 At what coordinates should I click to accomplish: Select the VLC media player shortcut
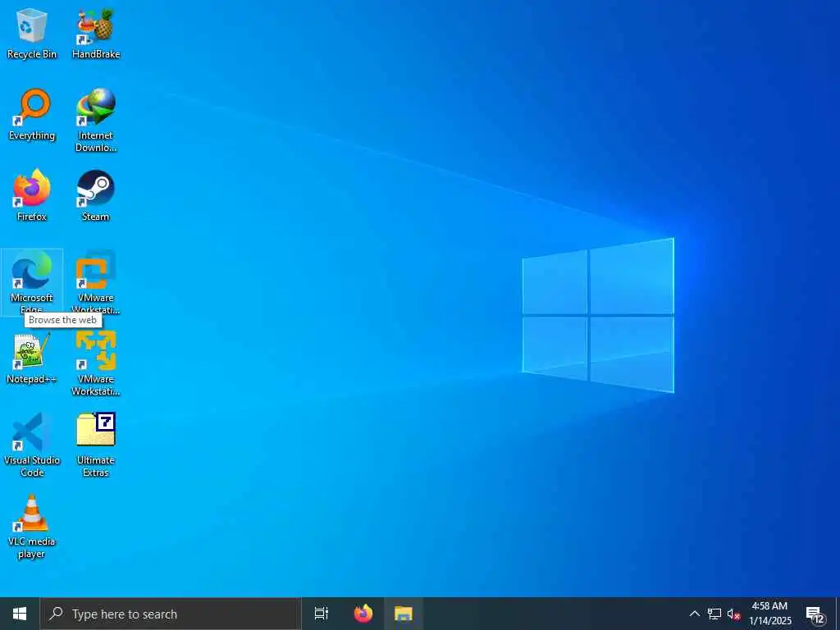point(32,526)
